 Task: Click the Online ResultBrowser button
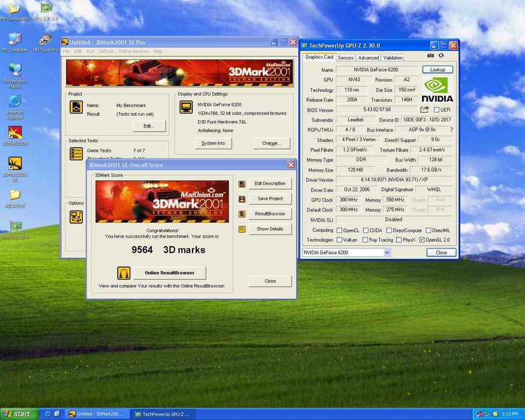point(170,273)
